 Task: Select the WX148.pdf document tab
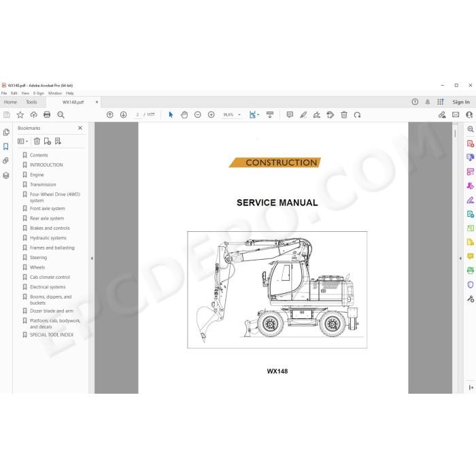pyautogui.click(x=73, y=102)
